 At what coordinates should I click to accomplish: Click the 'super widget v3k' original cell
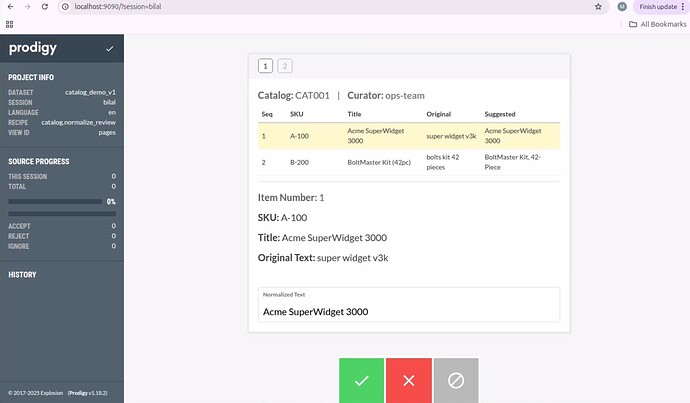pos(451,136)
